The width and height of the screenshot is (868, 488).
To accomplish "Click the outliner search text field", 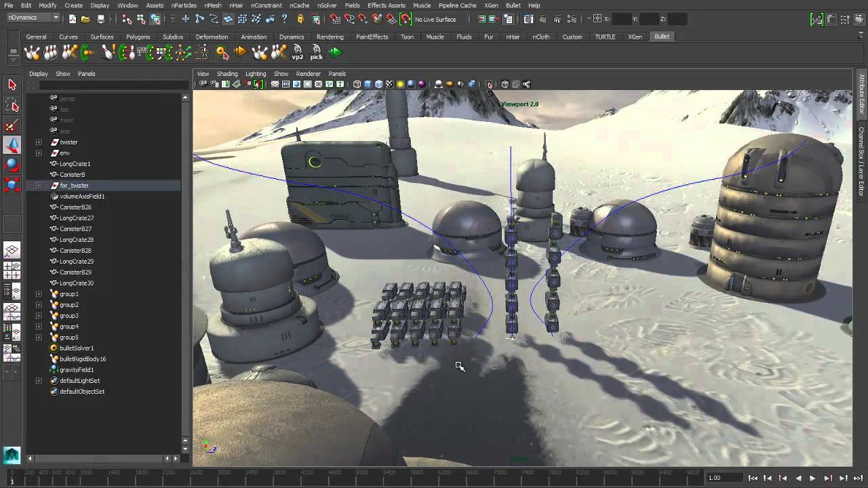I will pos(113,85).
